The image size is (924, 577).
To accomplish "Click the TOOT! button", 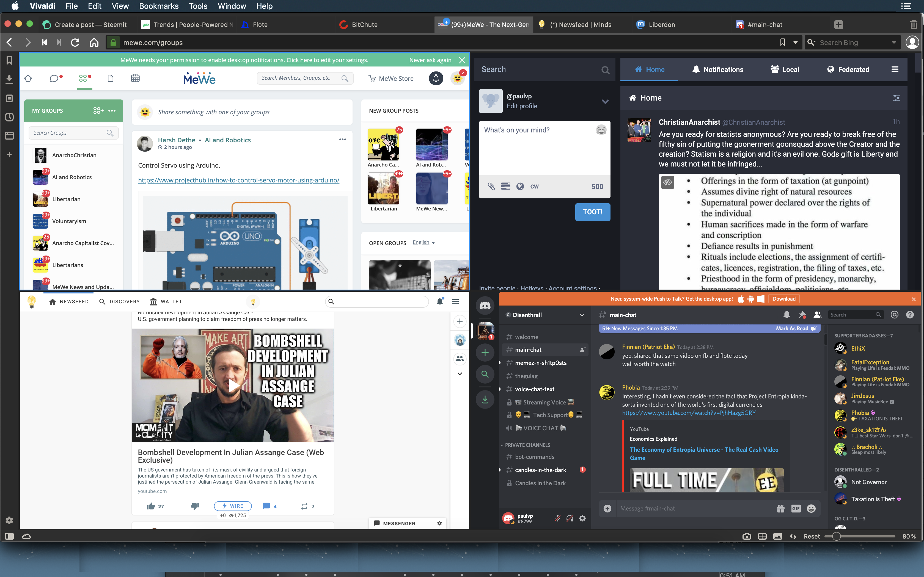I will click(593, 212).
